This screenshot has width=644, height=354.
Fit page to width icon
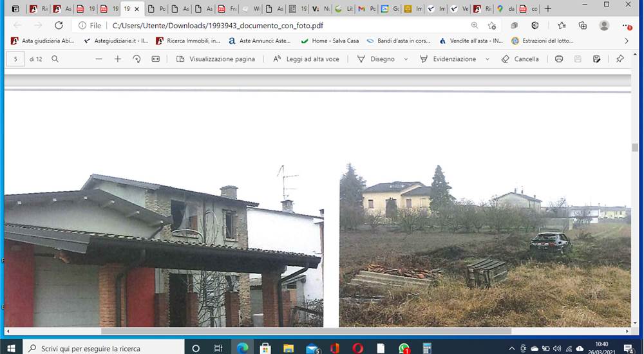tap(156, 59)
